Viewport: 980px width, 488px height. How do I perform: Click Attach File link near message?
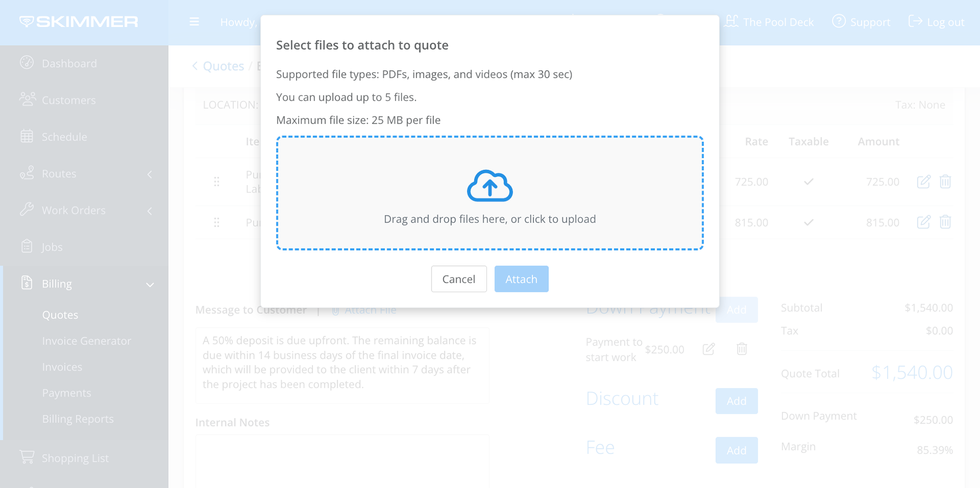pos(370,310)
